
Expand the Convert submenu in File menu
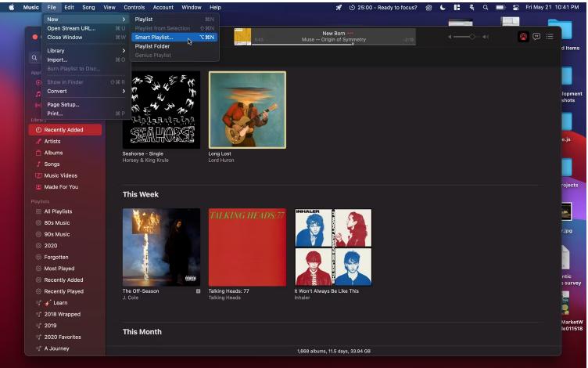[x=86, y=92]
